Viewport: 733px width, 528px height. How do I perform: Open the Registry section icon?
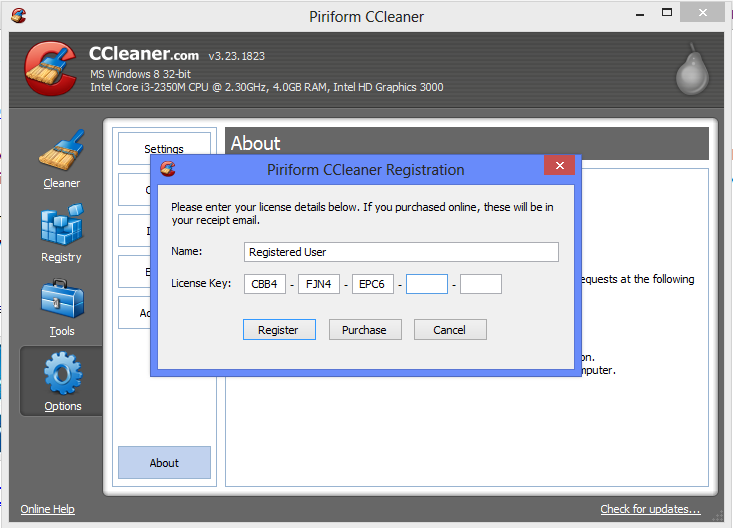point(61,227)
